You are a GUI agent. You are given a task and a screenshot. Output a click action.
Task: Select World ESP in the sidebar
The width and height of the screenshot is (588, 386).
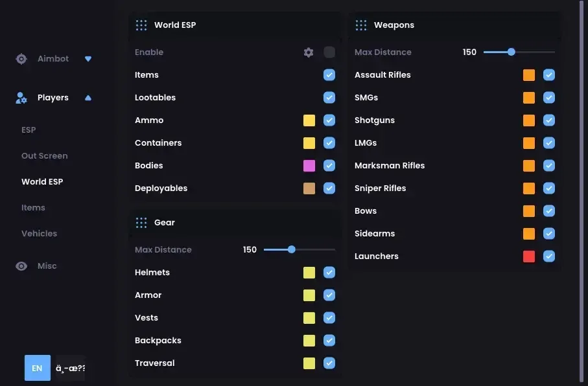pos(42,182)
